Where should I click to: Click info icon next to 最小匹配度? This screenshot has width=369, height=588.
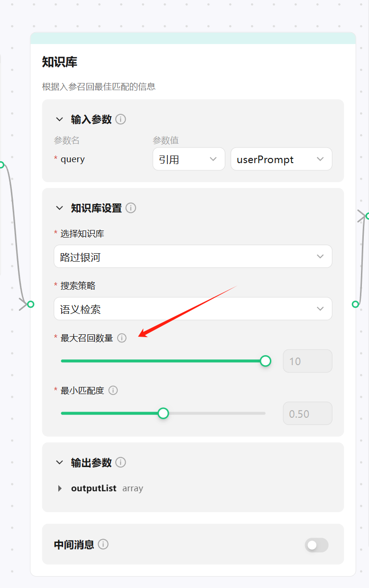point(113,390)
